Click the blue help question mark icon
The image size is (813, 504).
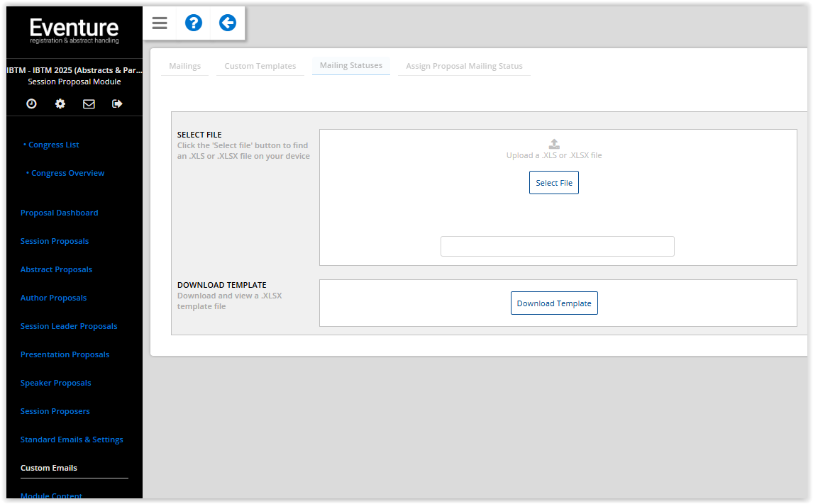(193, 23)
